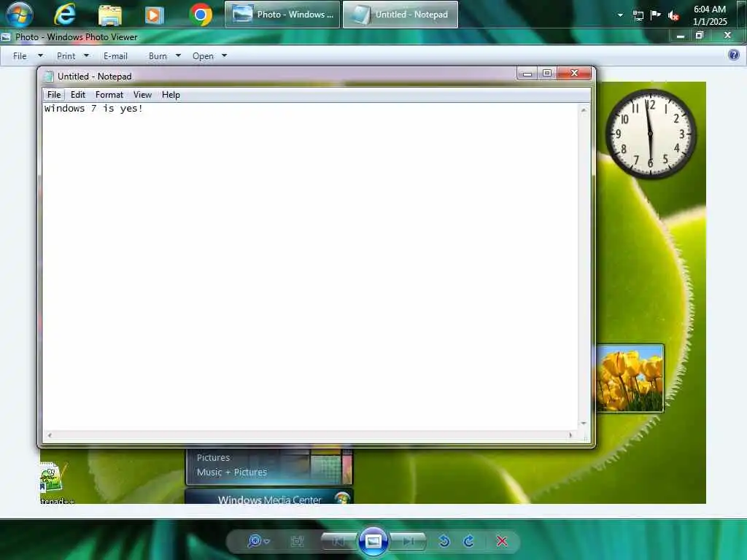Minimize the Notepad window
747x560 pixels.
(x=527, y=74)
